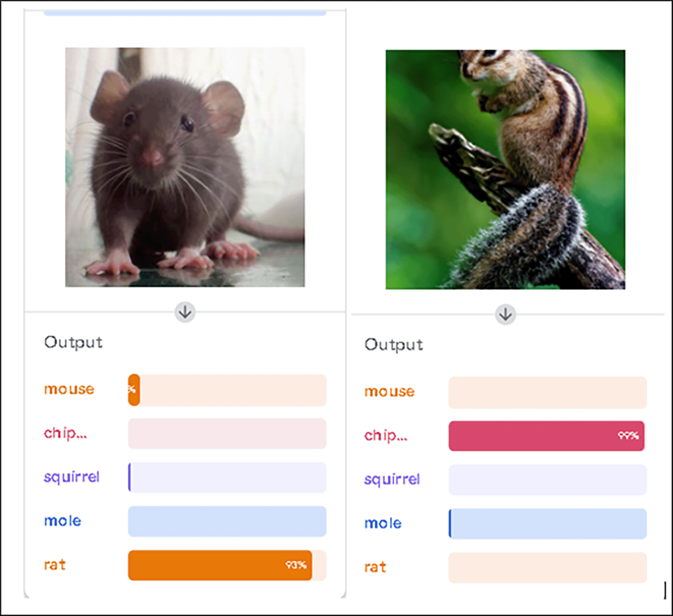Click the 93% rat confidence bar
Viewport: 673px width, 616px height.
(x=220, y=565)
